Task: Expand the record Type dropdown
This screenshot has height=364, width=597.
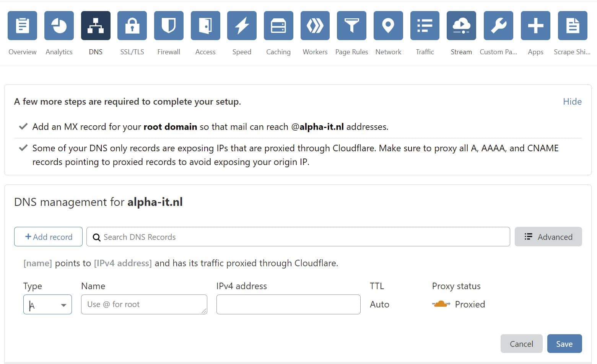Action: pyautogui.click(x=48, y=305)
